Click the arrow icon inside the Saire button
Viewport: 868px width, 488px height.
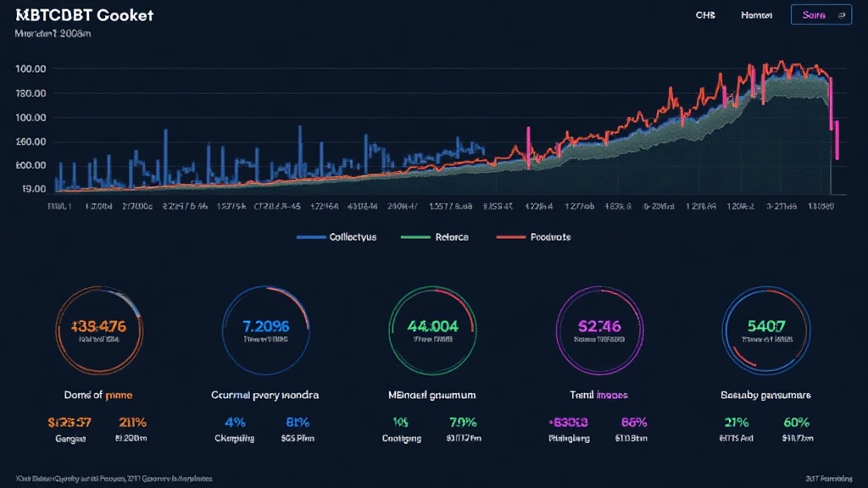tap(842, 15)
